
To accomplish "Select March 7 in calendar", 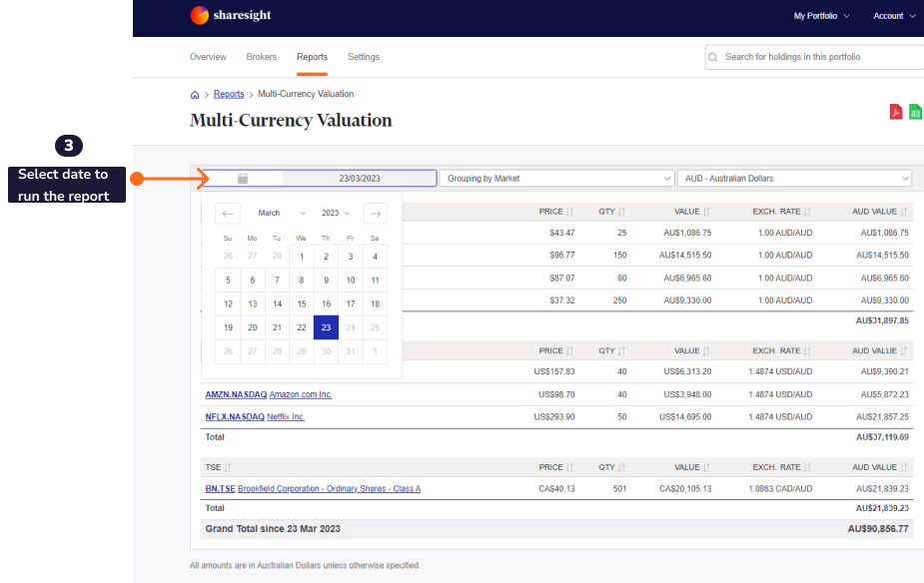I will [x=277, y=281].
